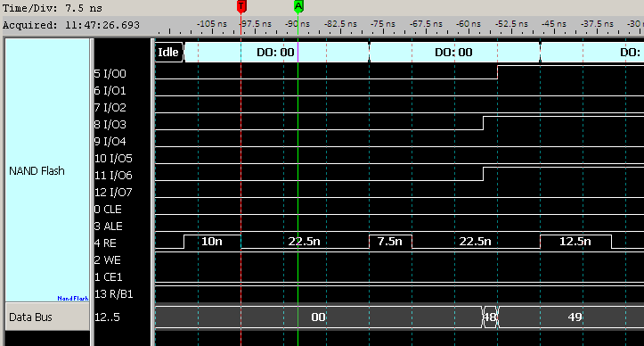Click the -60 ns time ruler label

click(469, 24)
